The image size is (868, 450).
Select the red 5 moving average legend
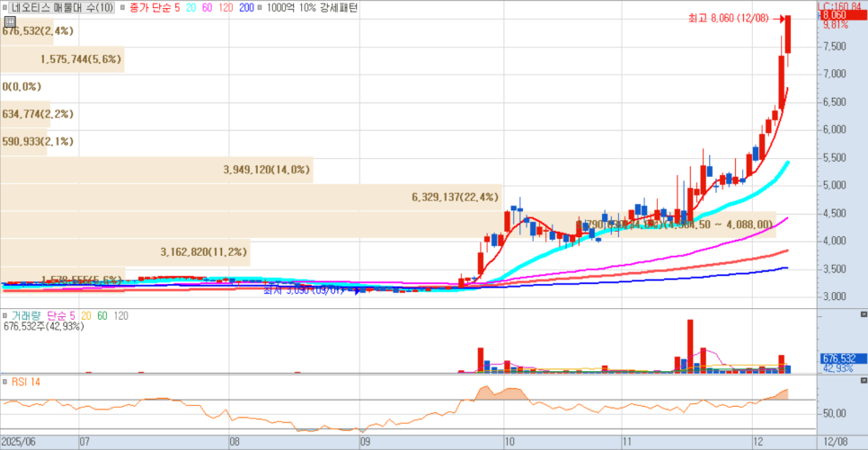click(x=177, y=8)
